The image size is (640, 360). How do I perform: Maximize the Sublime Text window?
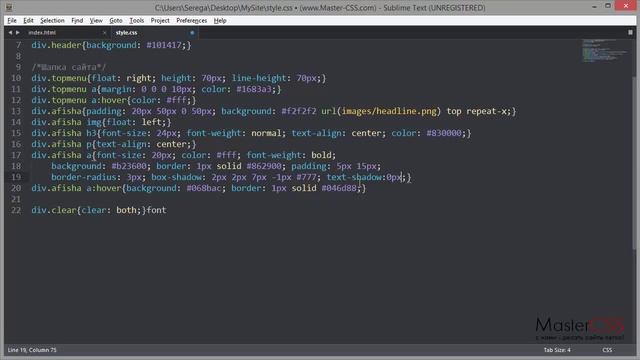tap(608, 6)
